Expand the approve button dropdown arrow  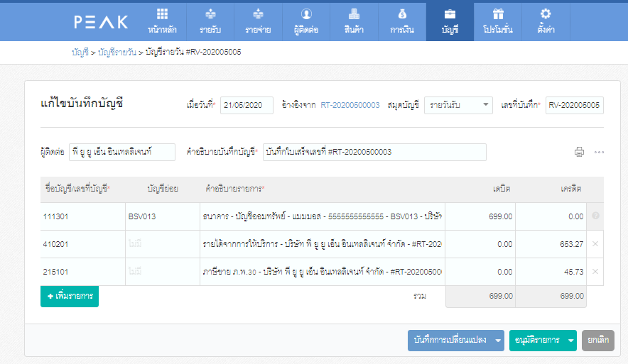(x=570, y=341)
